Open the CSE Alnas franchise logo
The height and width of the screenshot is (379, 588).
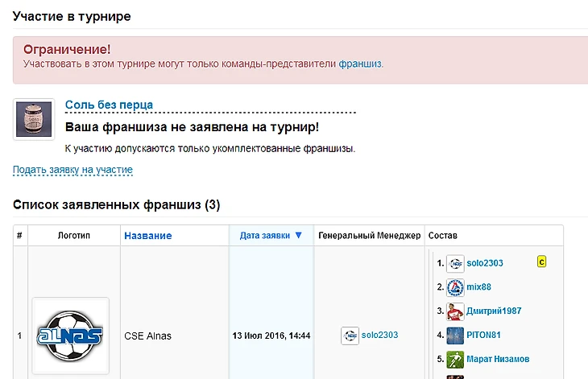tap(71, 336)
